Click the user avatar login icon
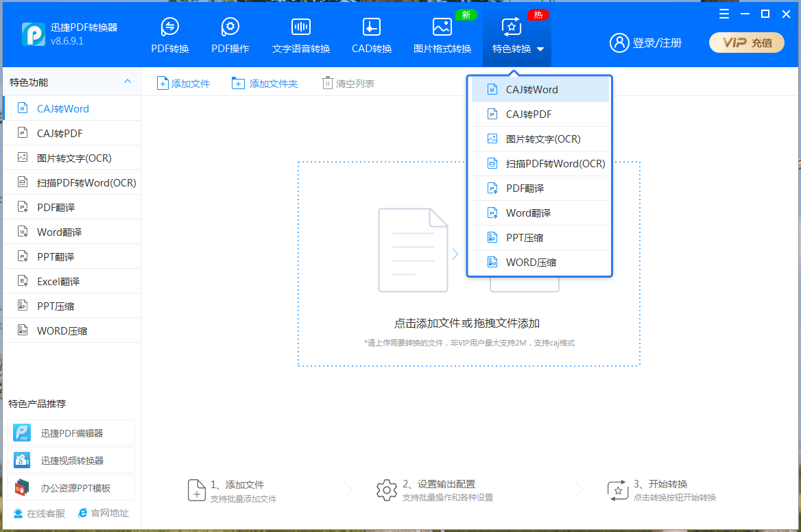Image resolution: width=801 pixels, height=532 pixels. click(619, 43)
